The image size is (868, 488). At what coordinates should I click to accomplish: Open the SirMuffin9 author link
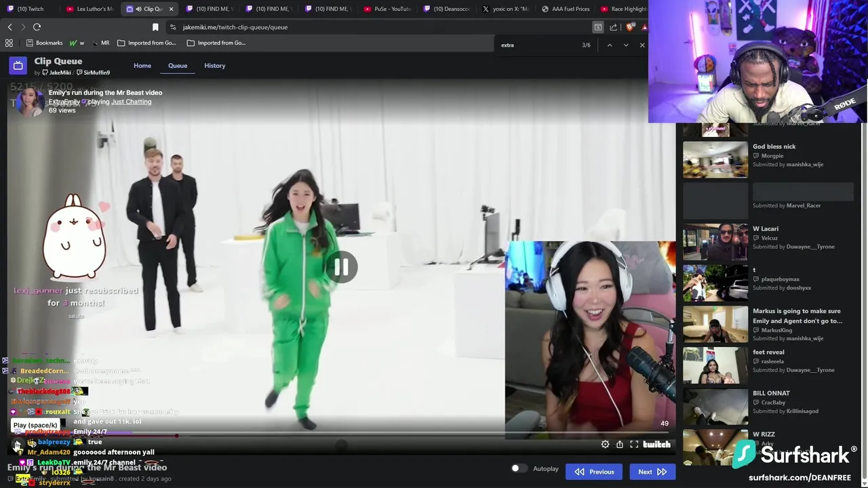94,73
